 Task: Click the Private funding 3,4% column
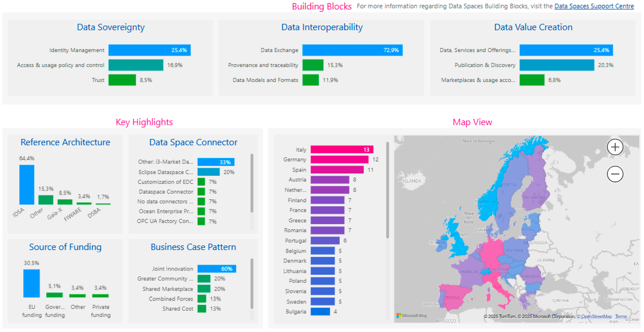(x=101, y=296)
